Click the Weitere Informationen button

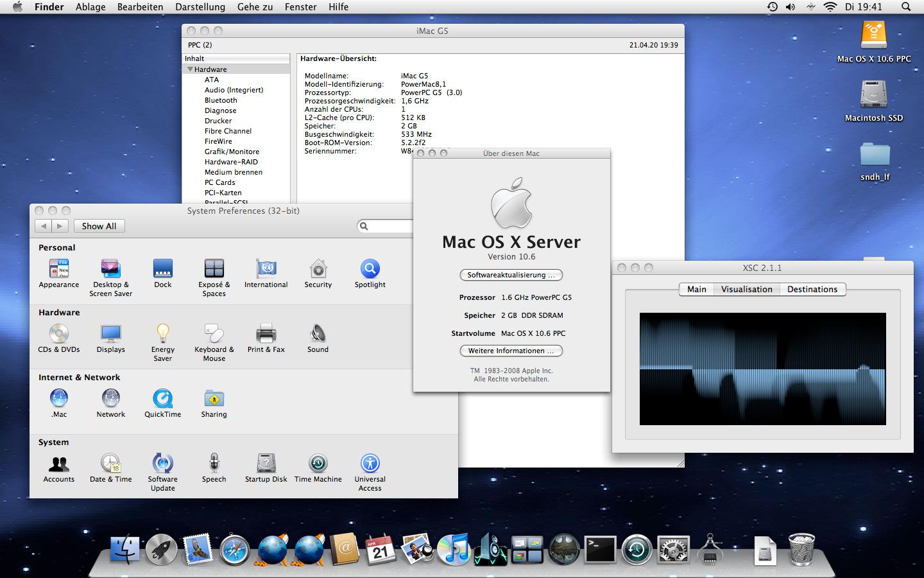pyautogui.click(x=511, y=351)
